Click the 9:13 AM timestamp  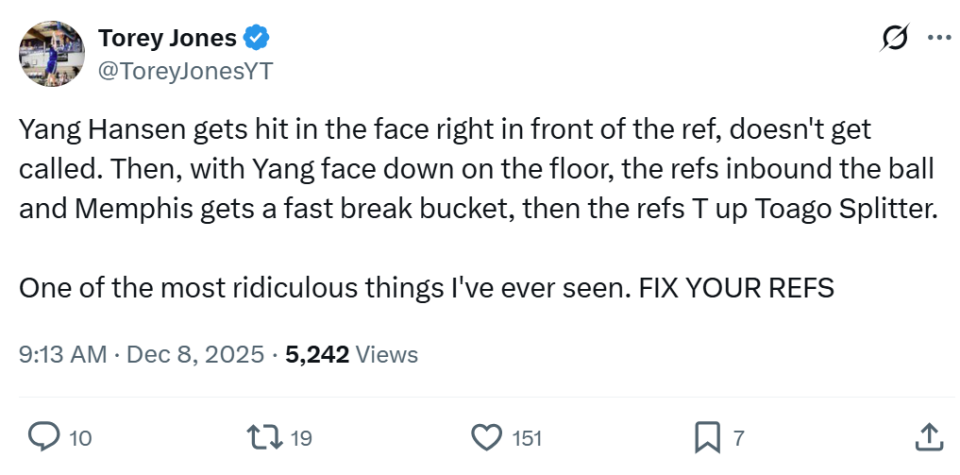coord(62,354)
